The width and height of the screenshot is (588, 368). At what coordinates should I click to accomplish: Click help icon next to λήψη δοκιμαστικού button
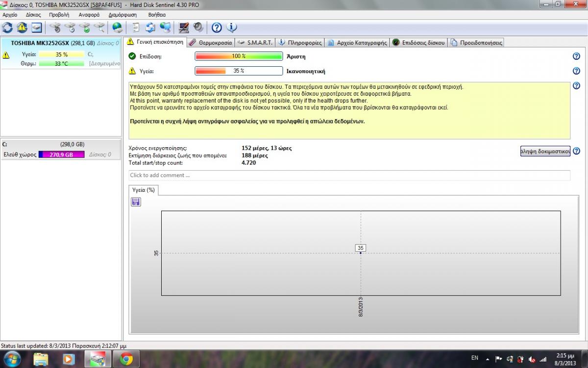click(x=576, y=151)
